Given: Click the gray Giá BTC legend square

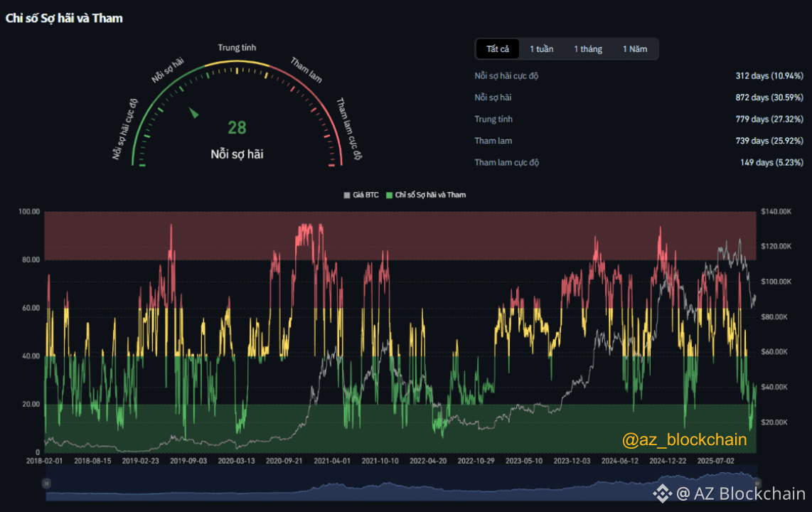Looking at the screenshot, I should (x=347, y=194).
